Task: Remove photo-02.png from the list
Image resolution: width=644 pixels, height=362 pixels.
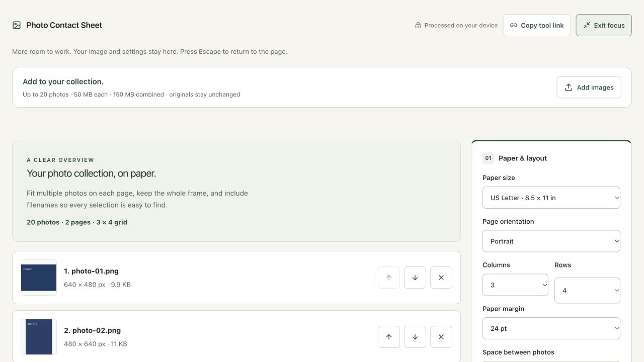Action: [x=441, y=337]
